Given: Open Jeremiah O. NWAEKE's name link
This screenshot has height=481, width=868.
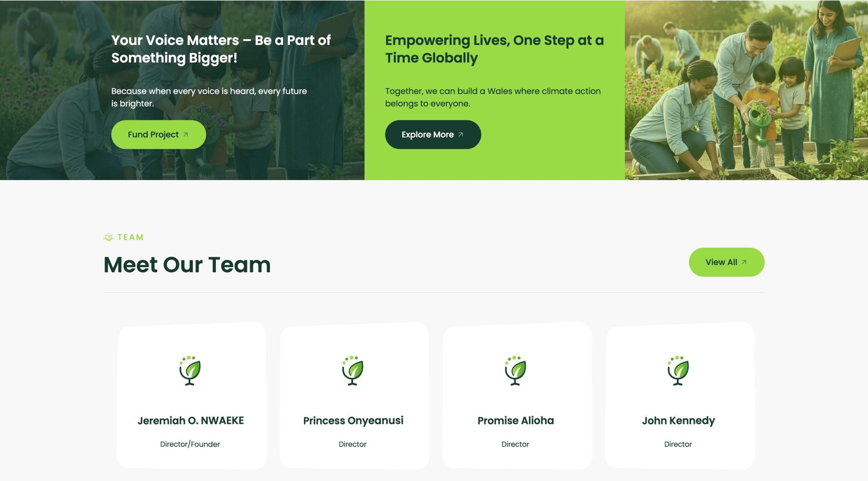Looking at the screenshot, I should 191,420.
